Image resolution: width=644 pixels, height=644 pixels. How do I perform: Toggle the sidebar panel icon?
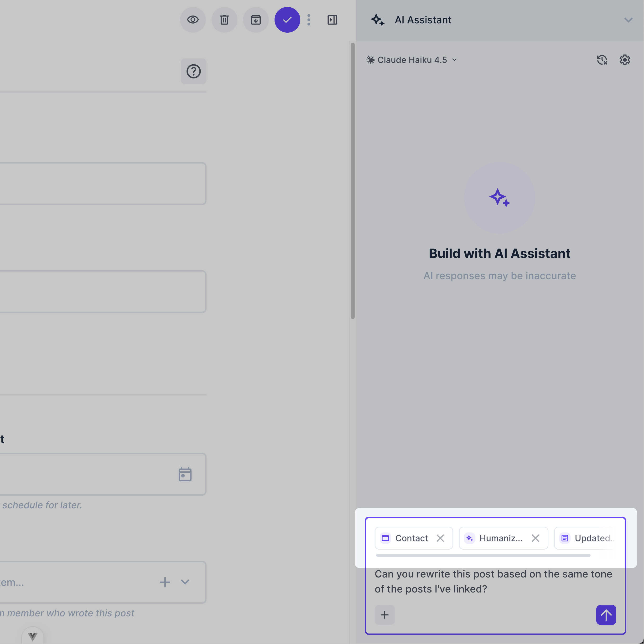332,20
